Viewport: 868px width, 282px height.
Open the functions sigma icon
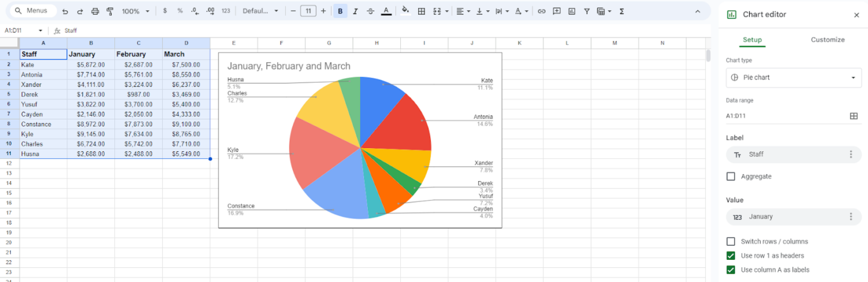tap(621, 11)
